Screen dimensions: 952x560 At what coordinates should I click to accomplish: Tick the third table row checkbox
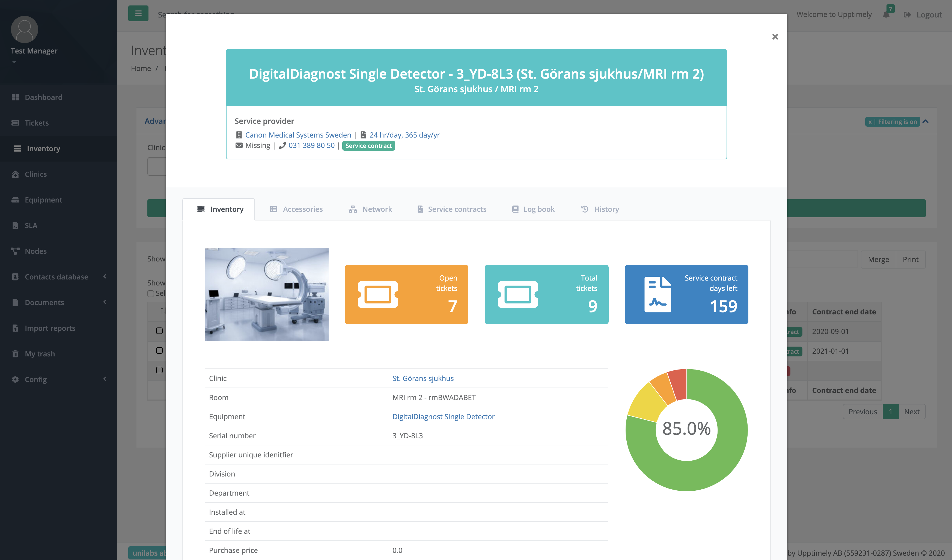click(159, 370)
